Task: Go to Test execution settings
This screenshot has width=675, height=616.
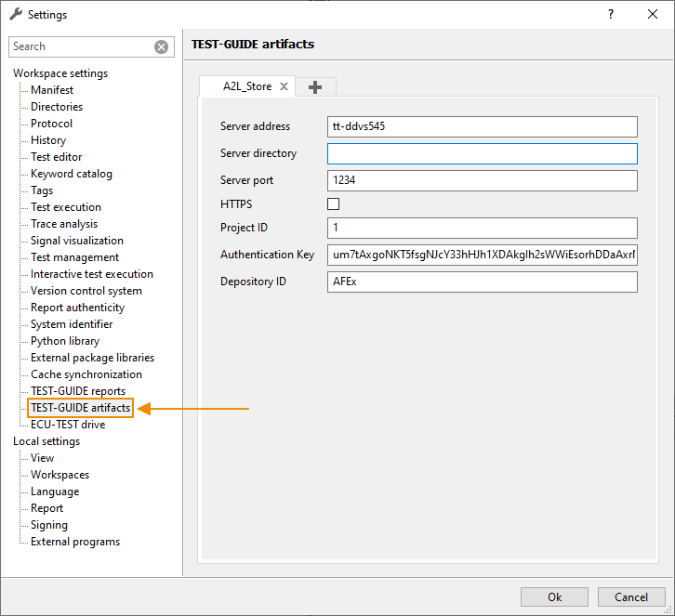Action: (66, 207)
